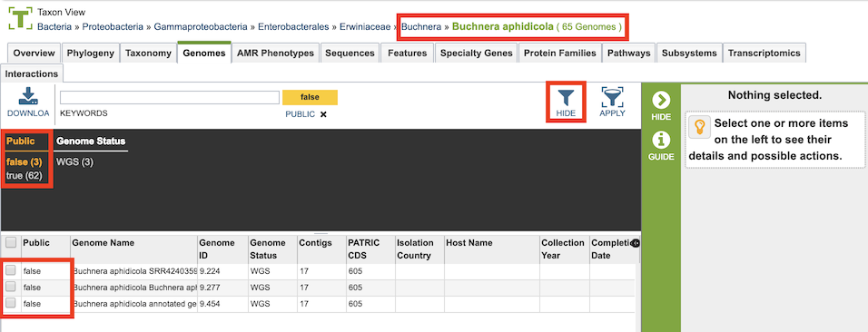
Task: Check the box for genome ID 9.277 row
Action: (11, 288)
